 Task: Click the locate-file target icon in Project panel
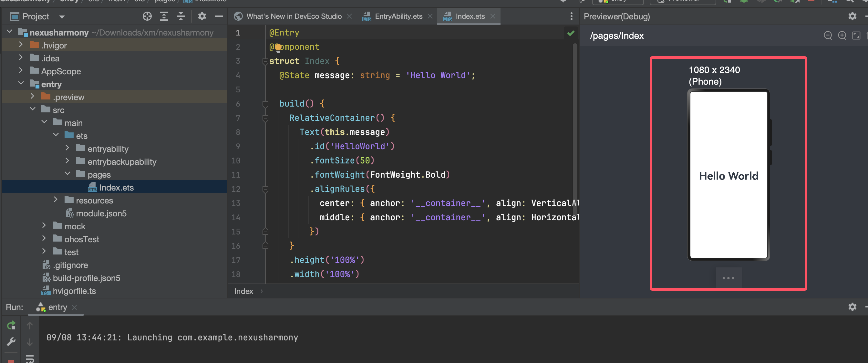point(147,16)
